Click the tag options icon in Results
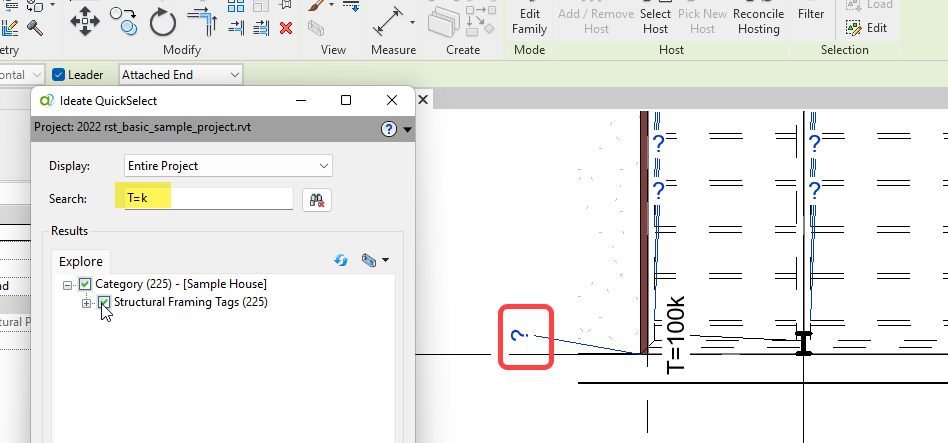Screen dimensions: 948x443 coord(369,260)
